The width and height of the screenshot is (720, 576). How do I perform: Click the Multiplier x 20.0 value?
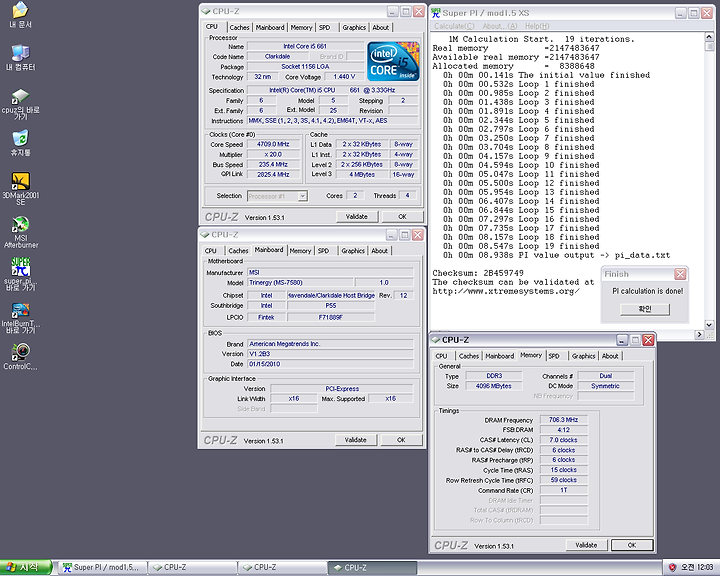tap(273, 154)
